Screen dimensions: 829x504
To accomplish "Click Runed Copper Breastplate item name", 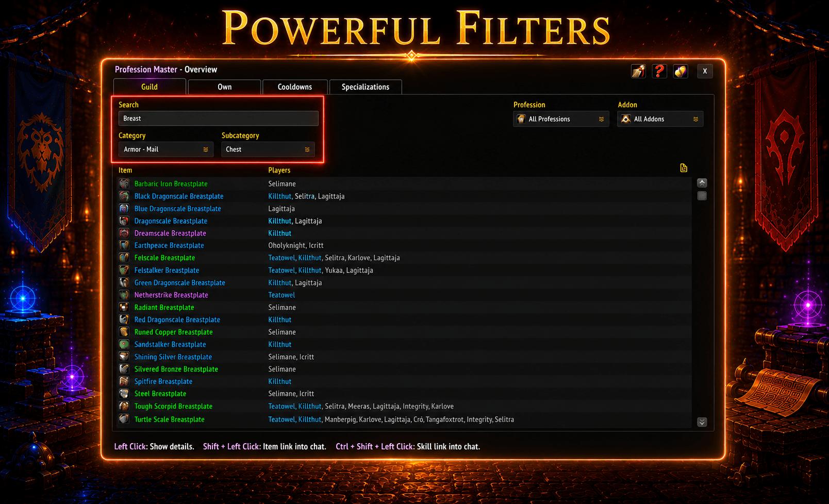I will [x=173, y=332].
